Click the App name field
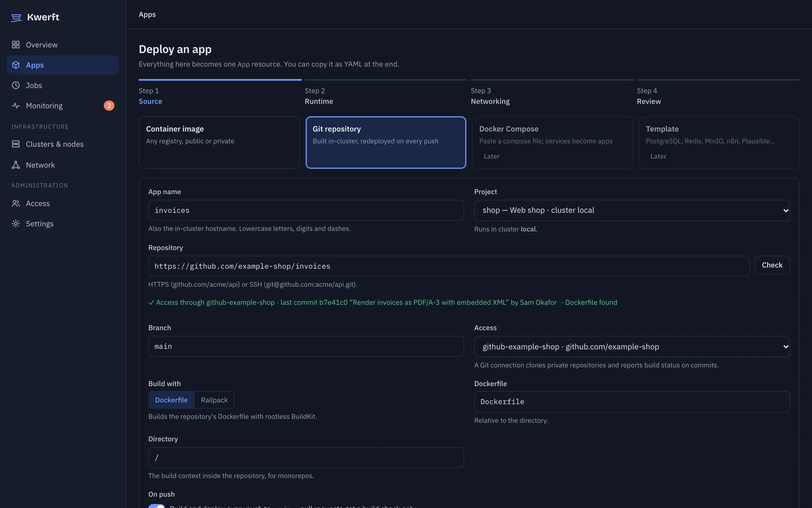 pos(306,210)
